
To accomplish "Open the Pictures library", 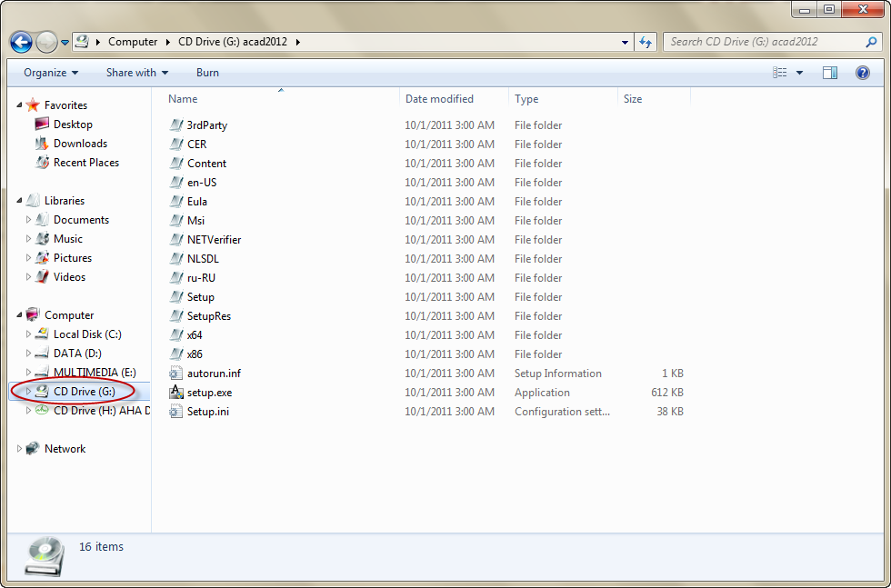I will point(72,258).
